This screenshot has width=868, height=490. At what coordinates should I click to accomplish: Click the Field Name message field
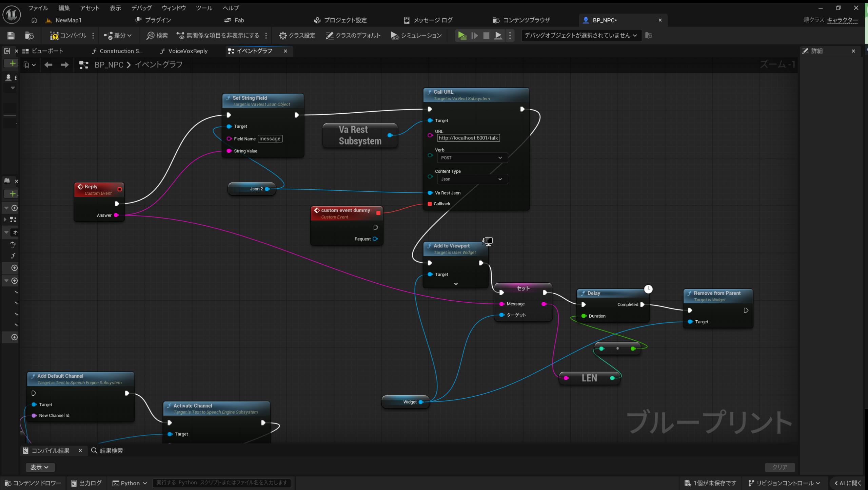coord(270,138)
